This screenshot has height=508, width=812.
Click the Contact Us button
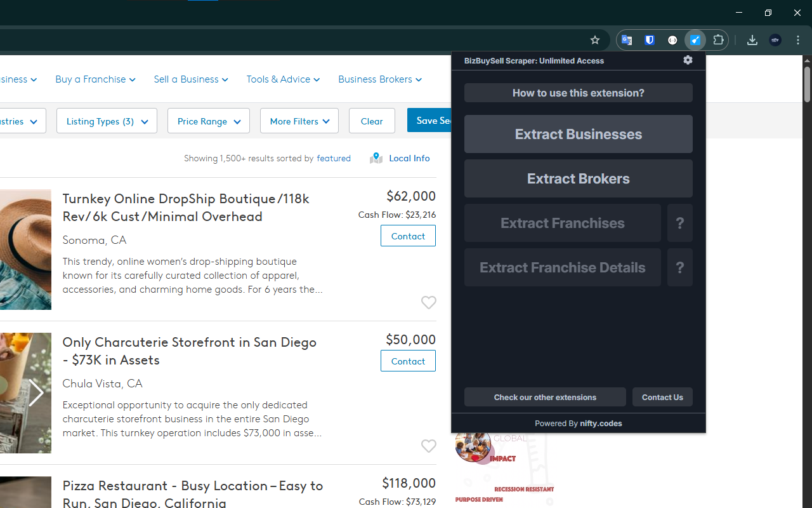662,397
